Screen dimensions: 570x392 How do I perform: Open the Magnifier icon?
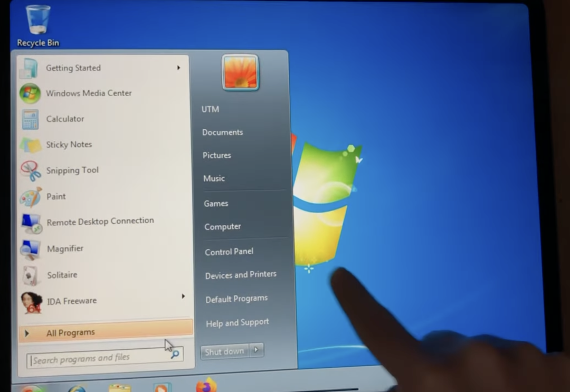[31, 250]
